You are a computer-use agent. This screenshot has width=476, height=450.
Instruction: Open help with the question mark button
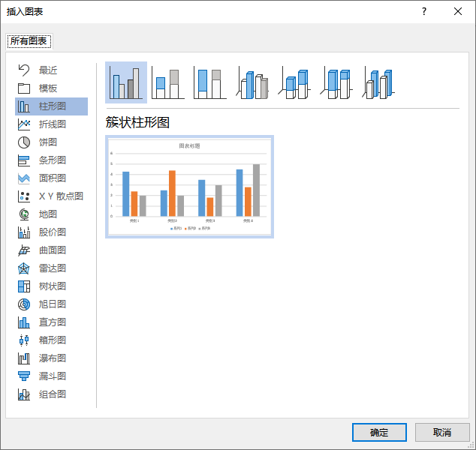point(424,11)
